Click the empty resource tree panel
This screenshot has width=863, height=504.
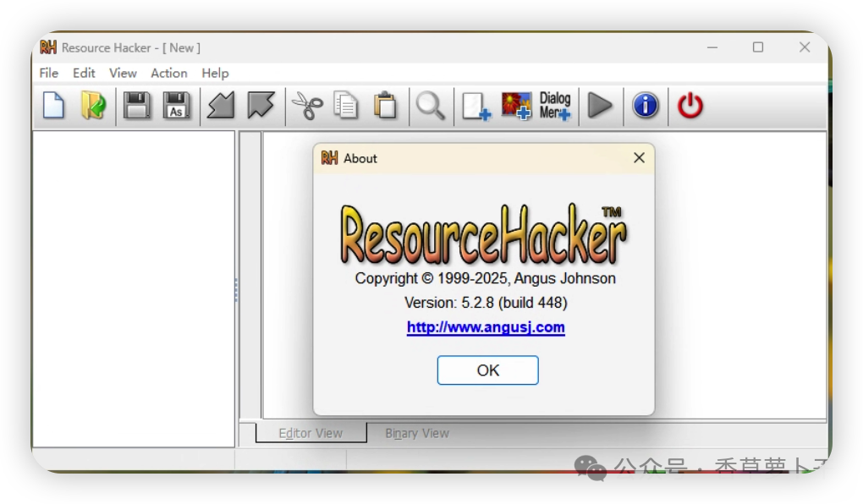click(134, 289)
